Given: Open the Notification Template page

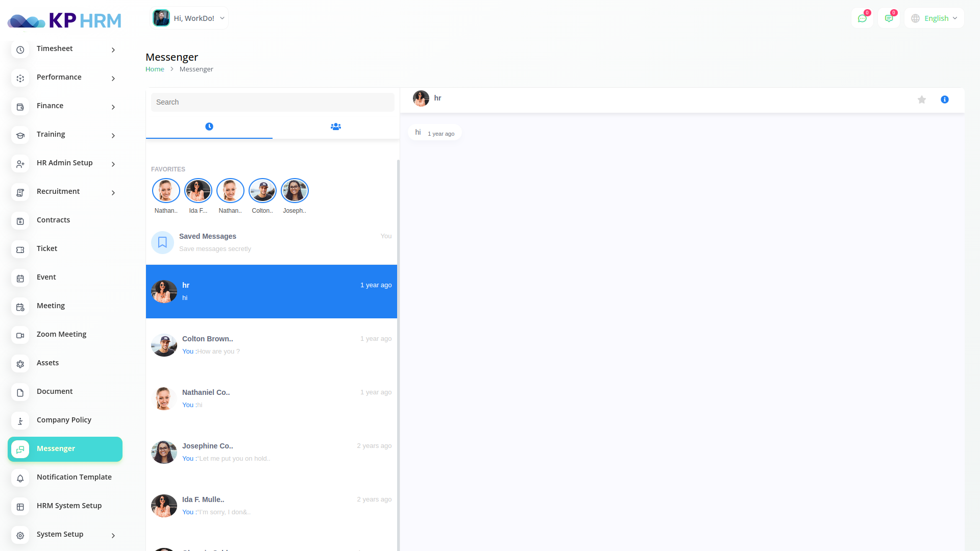Looking at the screenshot, I should point(65,478).
